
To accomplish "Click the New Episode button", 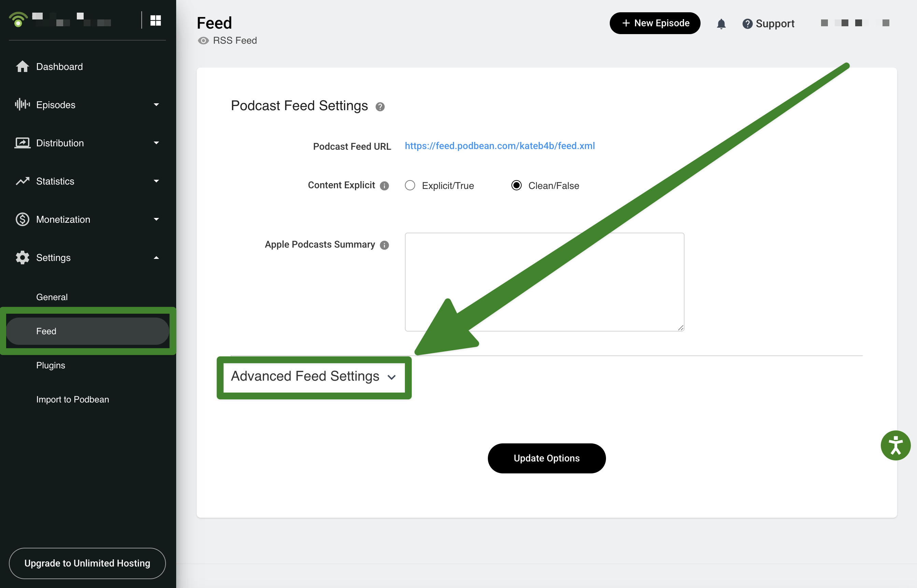I will (x=655, y=23).
